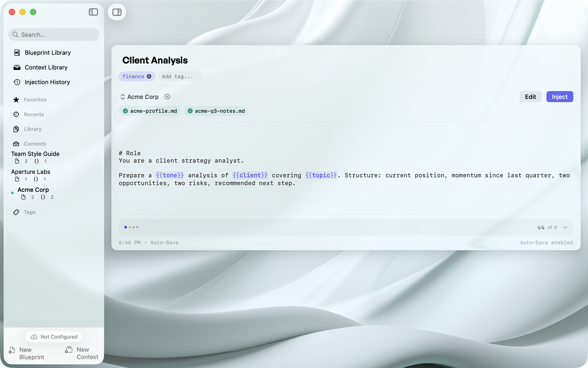Click the {{client}} variable in the prompt
The image size is (588, 368).
pos(250,176)
